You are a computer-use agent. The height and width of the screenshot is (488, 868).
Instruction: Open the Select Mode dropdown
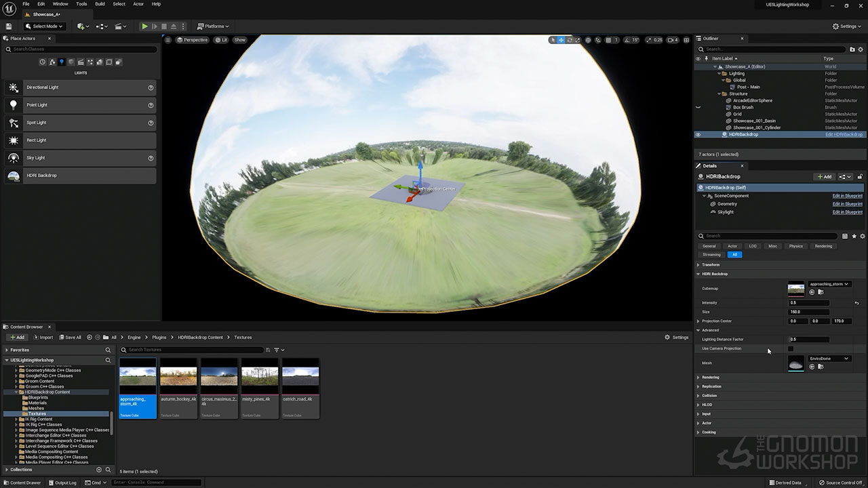click(x=45, y=26)
